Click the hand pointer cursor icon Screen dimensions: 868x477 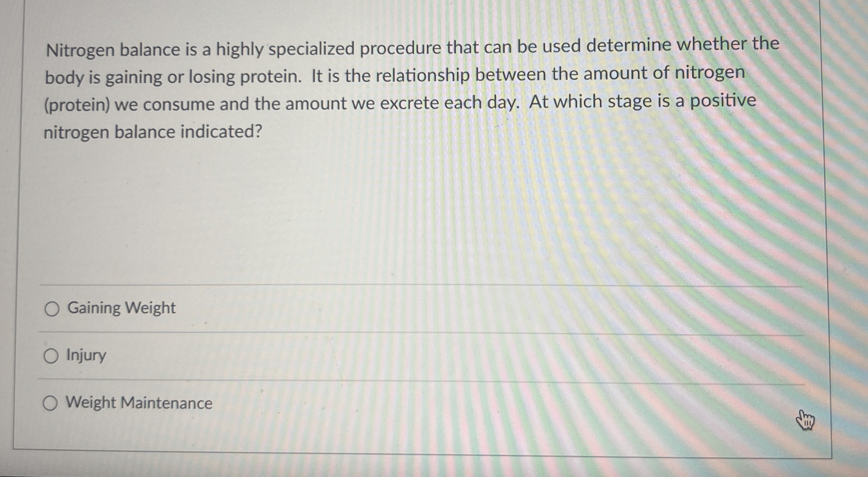click(805, 420)
